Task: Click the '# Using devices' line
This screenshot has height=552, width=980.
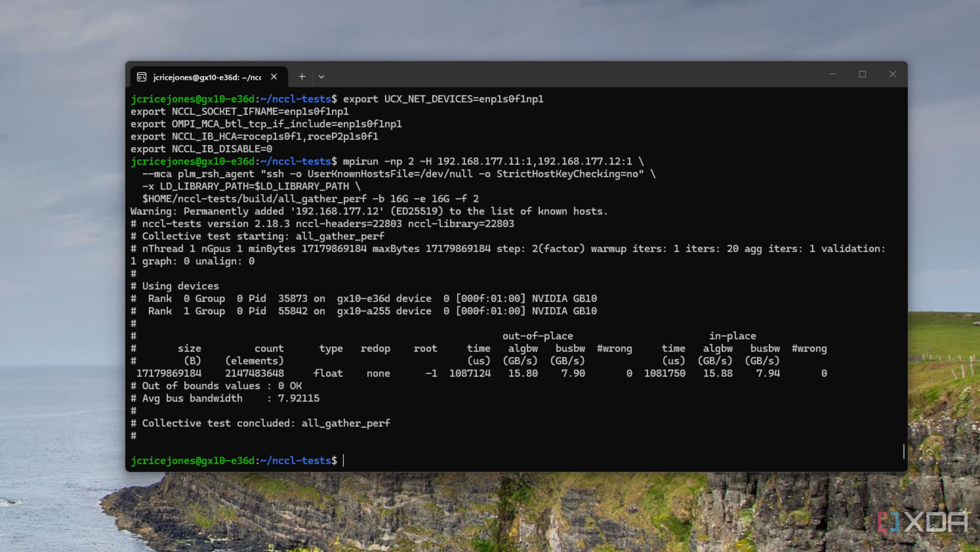Action: (174, 286)
